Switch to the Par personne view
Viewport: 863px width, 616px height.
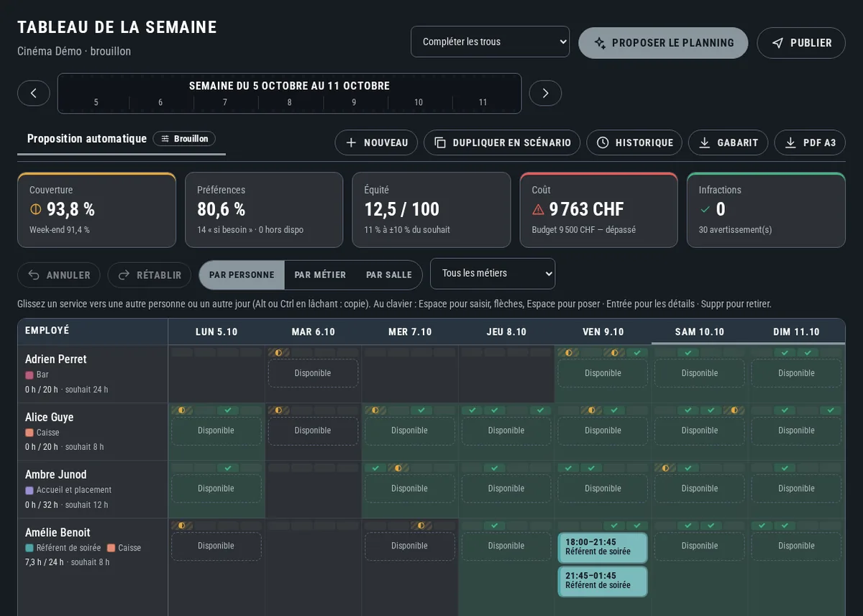[x=242, y=275]
